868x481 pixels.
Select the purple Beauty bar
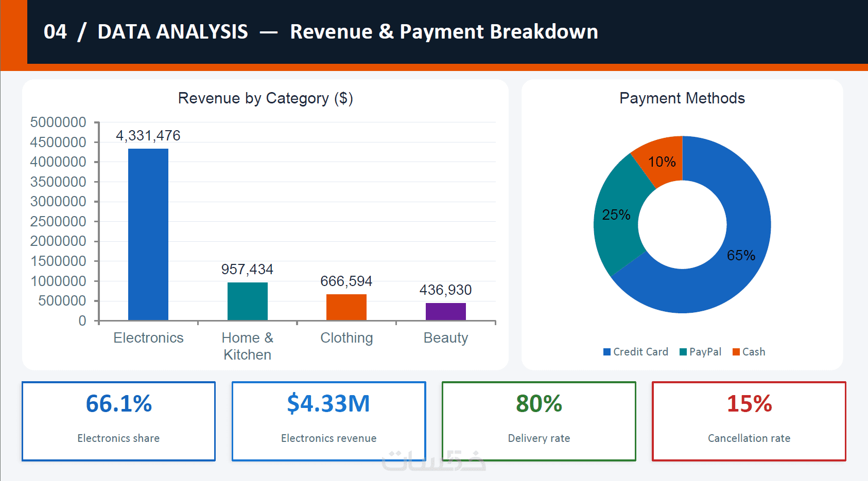(x=446, y=312)
